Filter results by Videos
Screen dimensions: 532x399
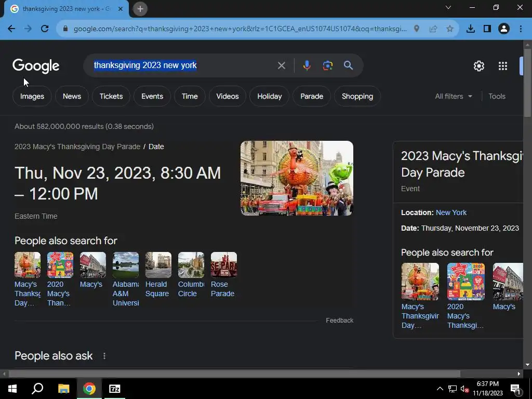tap(228, 96)
